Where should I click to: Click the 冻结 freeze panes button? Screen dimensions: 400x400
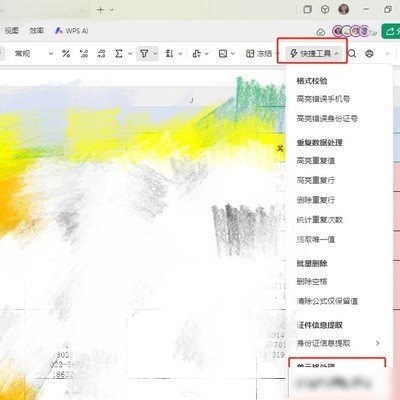259,54
